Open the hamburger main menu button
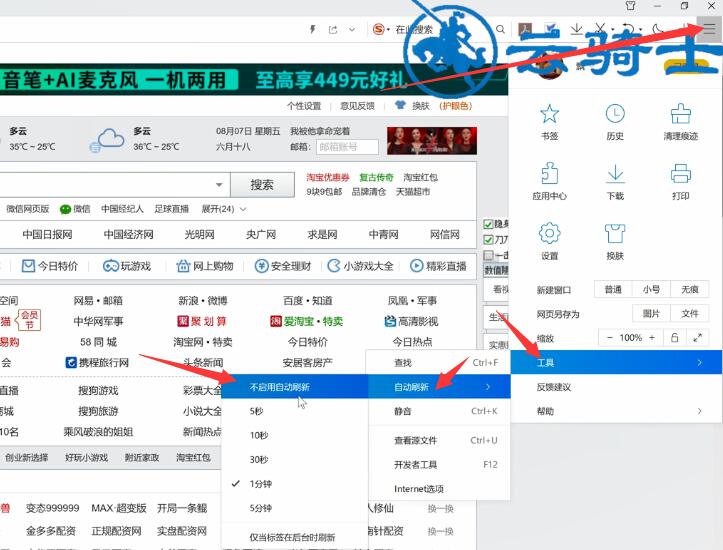Viewport: 723px width, 550px height. point(709,29)
